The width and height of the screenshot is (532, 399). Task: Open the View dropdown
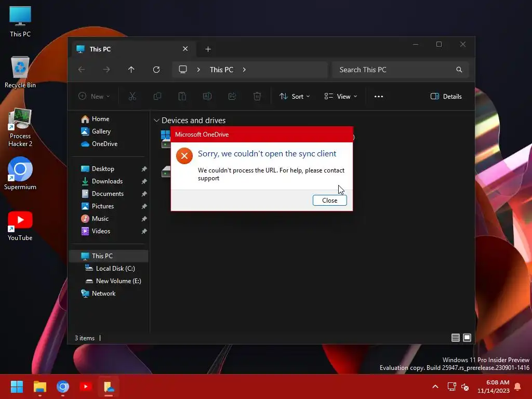(x=341, y=96)
